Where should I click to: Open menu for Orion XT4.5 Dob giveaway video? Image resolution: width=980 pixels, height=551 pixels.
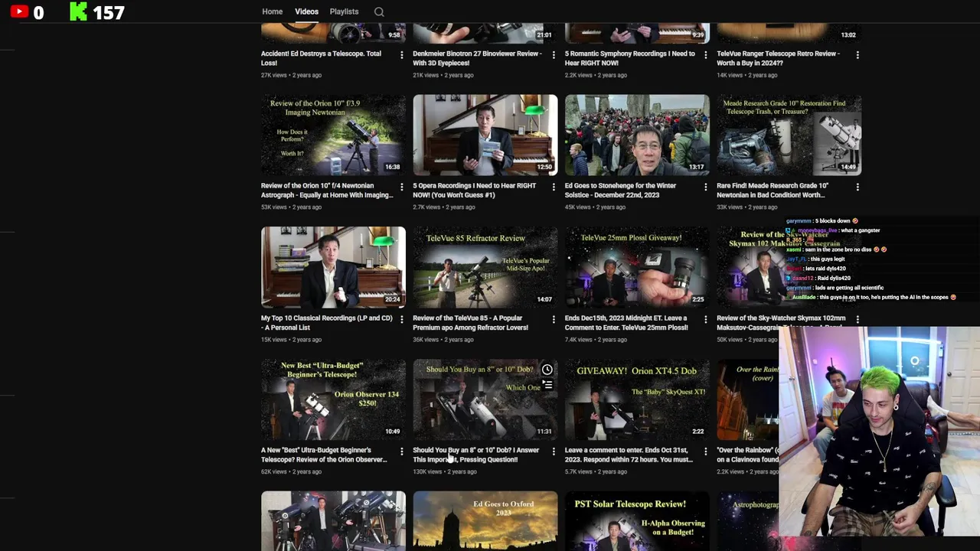(705, 452)
